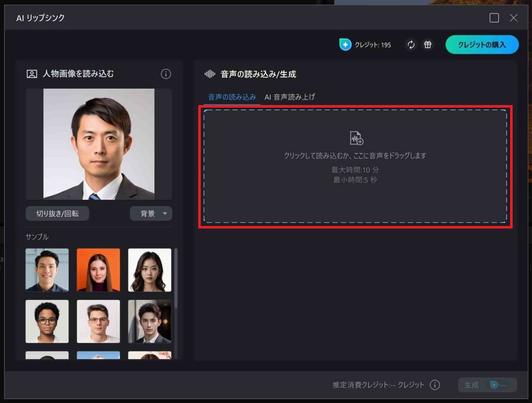Click the portrait image icon beside 人物画像を読み込む
This screenshot has width=532, height=403.
pyautogui.click(x=32, y=73)
